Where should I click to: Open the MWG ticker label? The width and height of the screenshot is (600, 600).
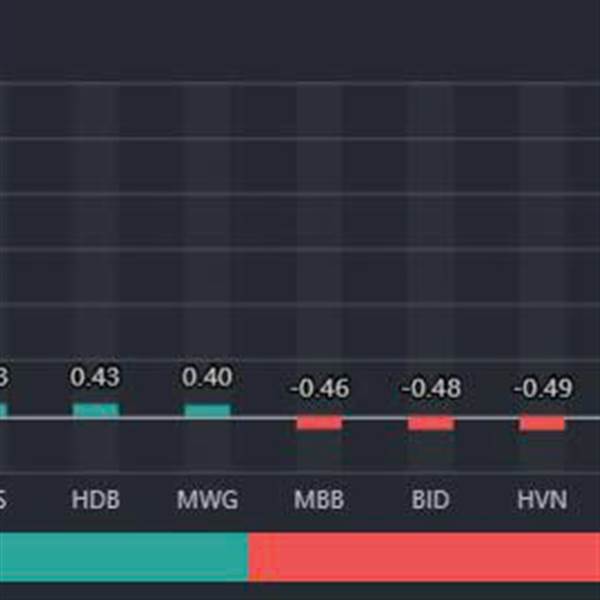coord(207,499)
